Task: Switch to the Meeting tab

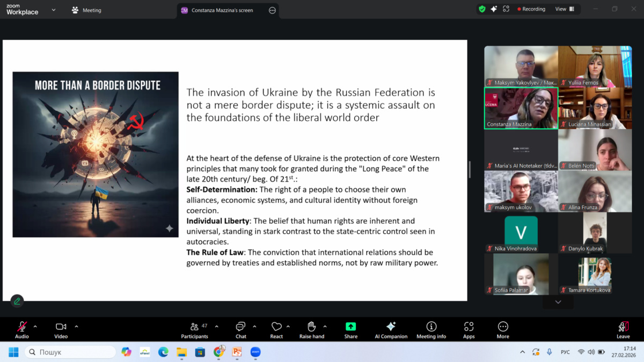Action: point(86,10)
